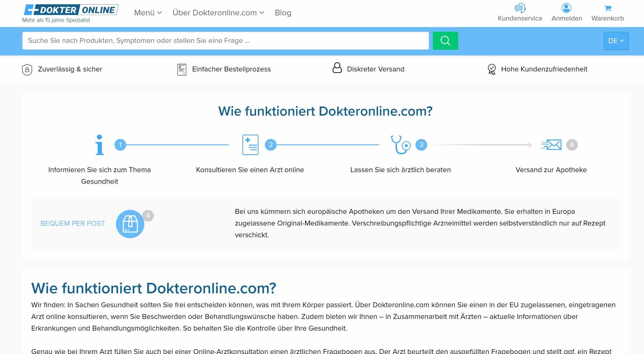
Task: Click the Zuverlässig & sicher lock icon
Action: pos(27,70)
